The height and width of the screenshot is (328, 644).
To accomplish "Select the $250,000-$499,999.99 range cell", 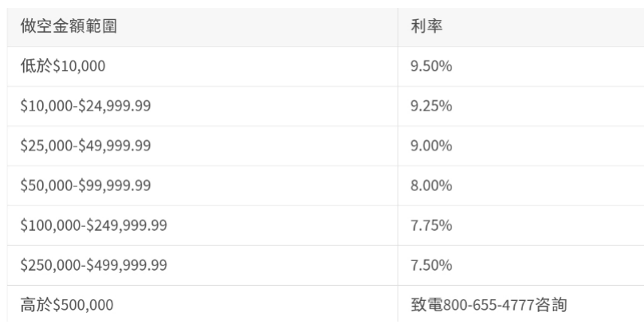I will point(93,266).
